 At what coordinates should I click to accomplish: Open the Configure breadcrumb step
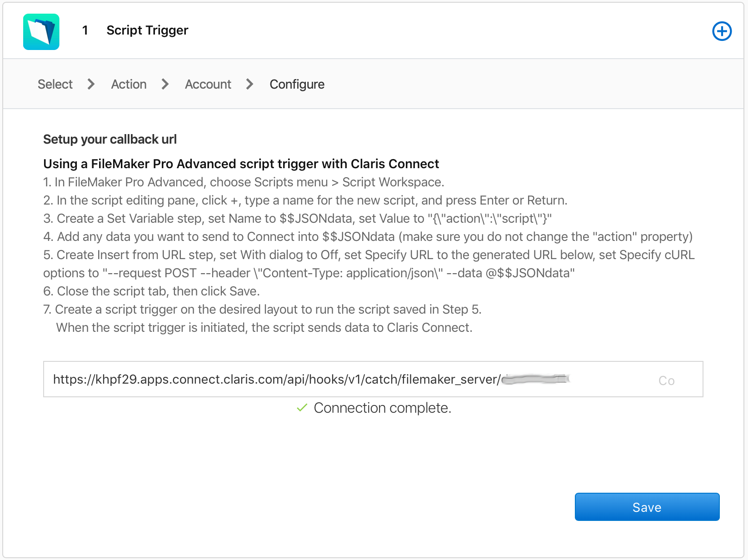(297, 84)
